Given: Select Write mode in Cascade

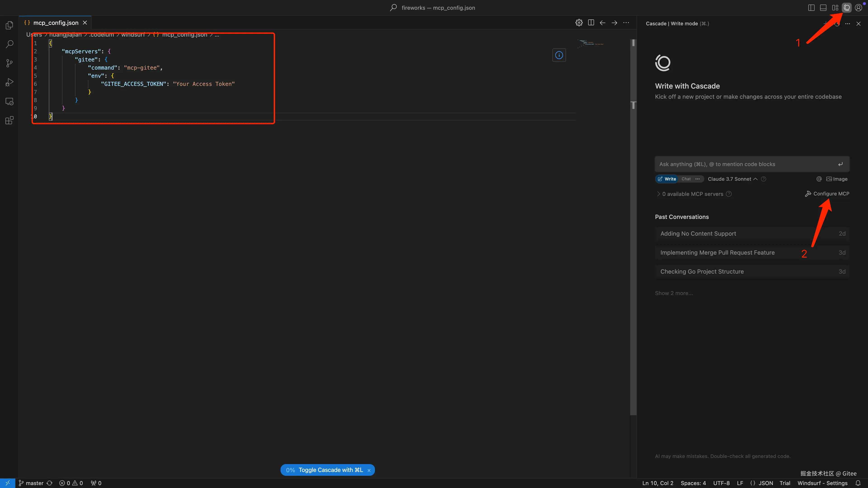Looking at the screenshot, I should [x=667, y=179].
